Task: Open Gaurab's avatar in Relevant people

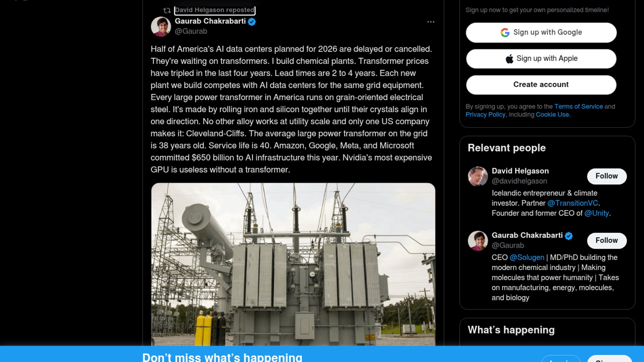Action: coord(478,241)
